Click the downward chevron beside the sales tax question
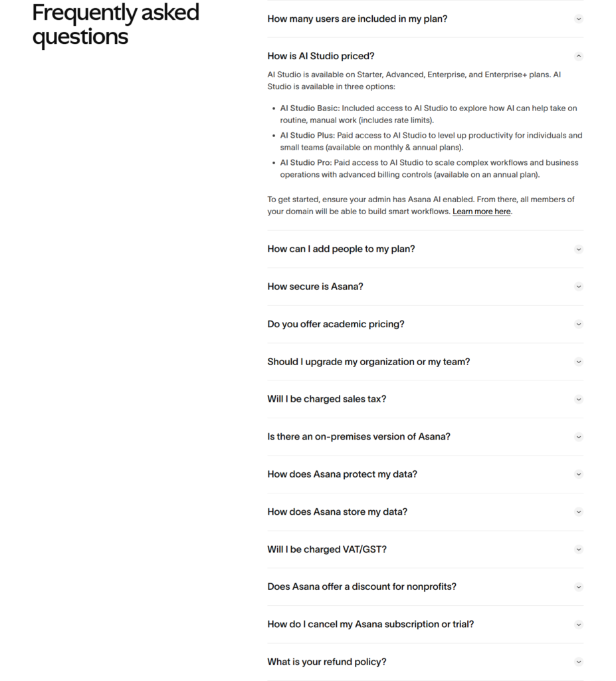Image resolution: width=616 pixels, height=681 pixels. (x=579, y=399)
